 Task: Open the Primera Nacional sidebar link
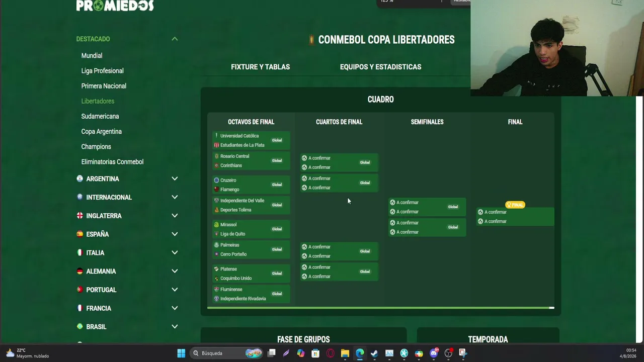[x=104, y=86]
